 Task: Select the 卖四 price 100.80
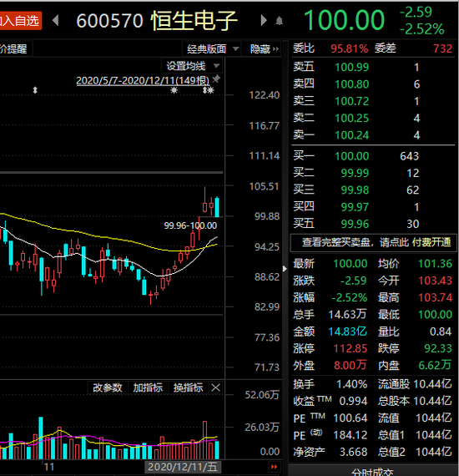351,84
